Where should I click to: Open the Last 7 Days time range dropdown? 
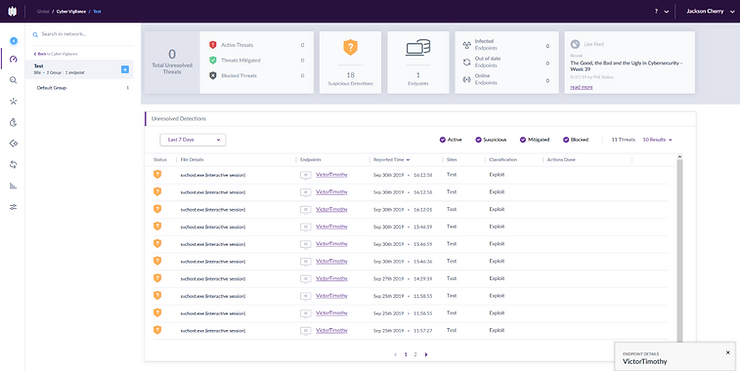click(193, 140)
